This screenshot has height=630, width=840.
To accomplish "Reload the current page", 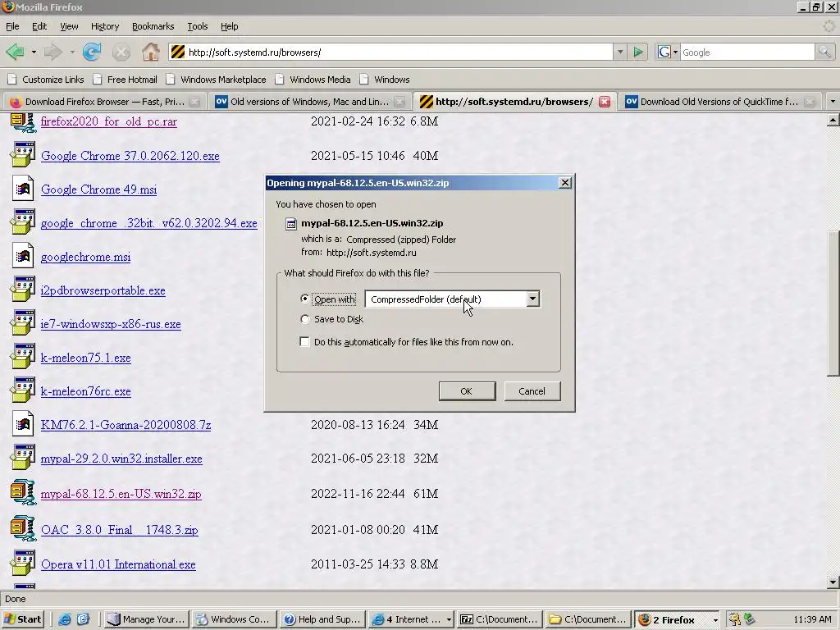I will point(92,52).
